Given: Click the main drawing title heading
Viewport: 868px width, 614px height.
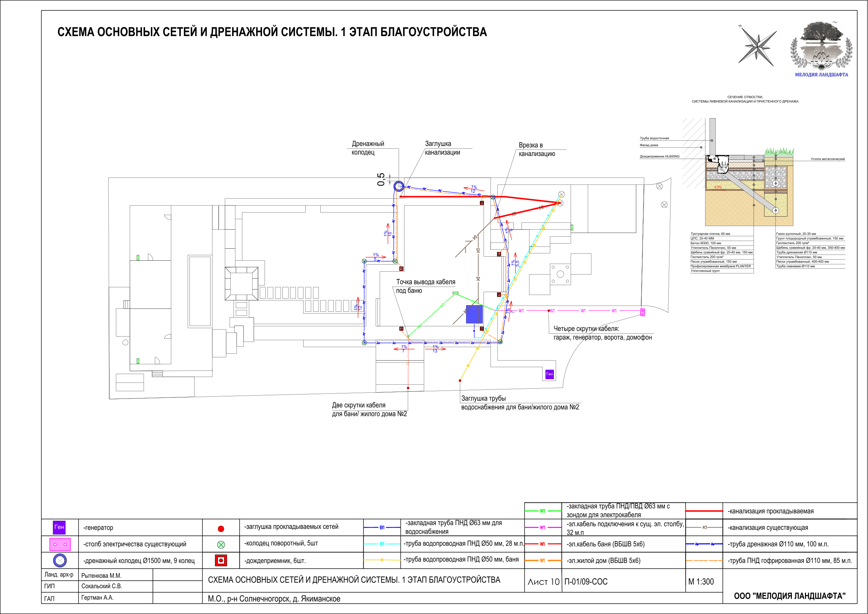Looking at the screenshot, I should [x=272, y=32].
